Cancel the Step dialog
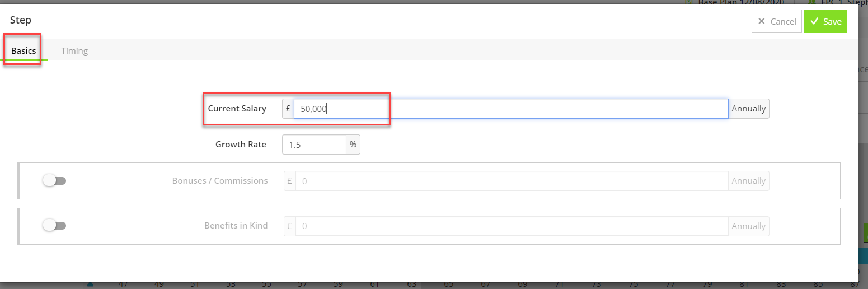Image resolution: width=868 pixels, height=289 pixels. [777, 21]
